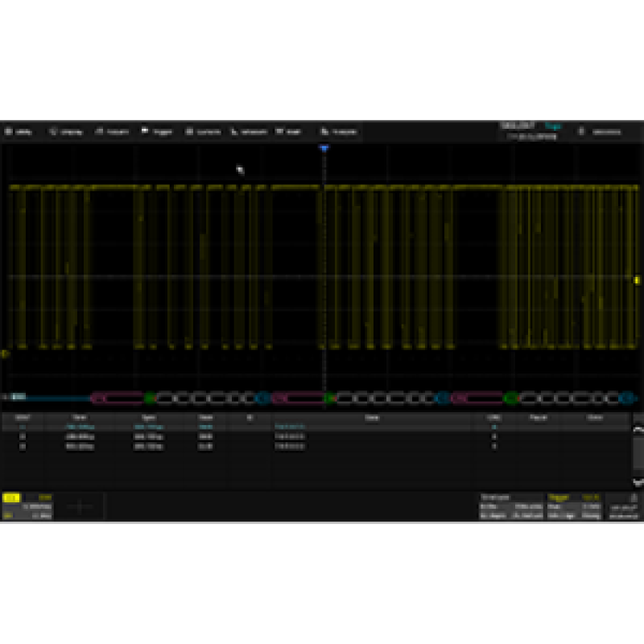Open the Trigger info box at the bottom
Viewport: 644px width, 644px height.
coord(574,507)
